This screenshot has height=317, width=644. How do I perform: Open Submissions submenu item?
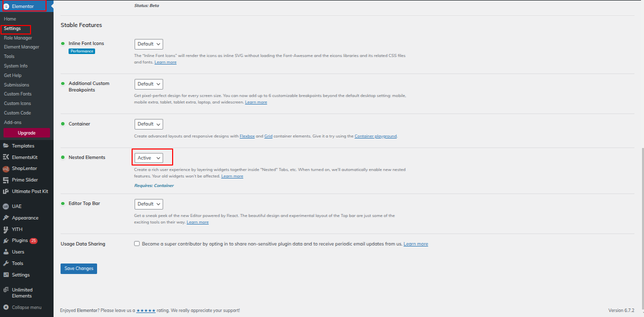[17, 85]
